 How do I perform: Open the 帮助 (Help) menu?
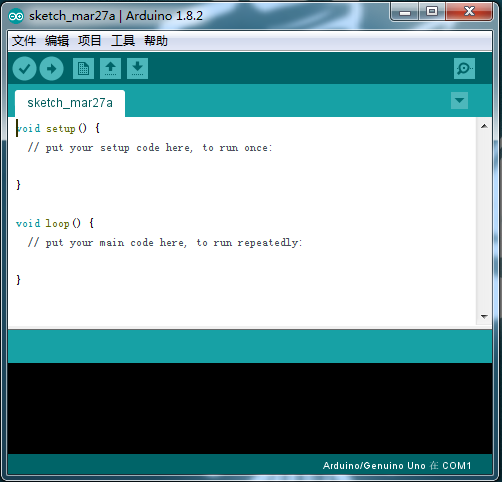coord(156,41)
